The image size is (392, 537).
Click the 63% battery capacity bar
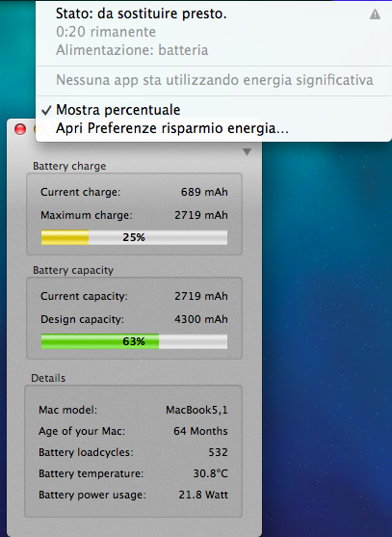134,341
